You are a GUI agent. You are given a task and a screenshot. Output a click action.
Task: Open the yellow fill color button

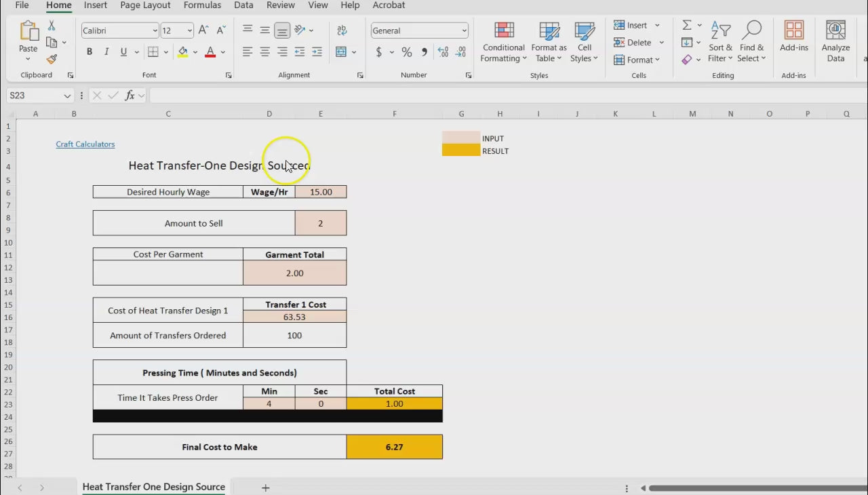click(182, 52)
